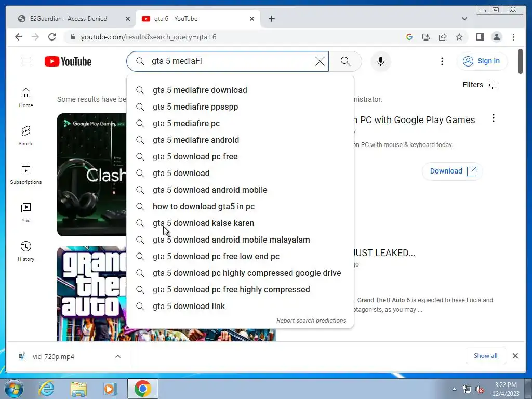Open YouTube settings three-dot menu
532x399 pixels.
point(442,61)
